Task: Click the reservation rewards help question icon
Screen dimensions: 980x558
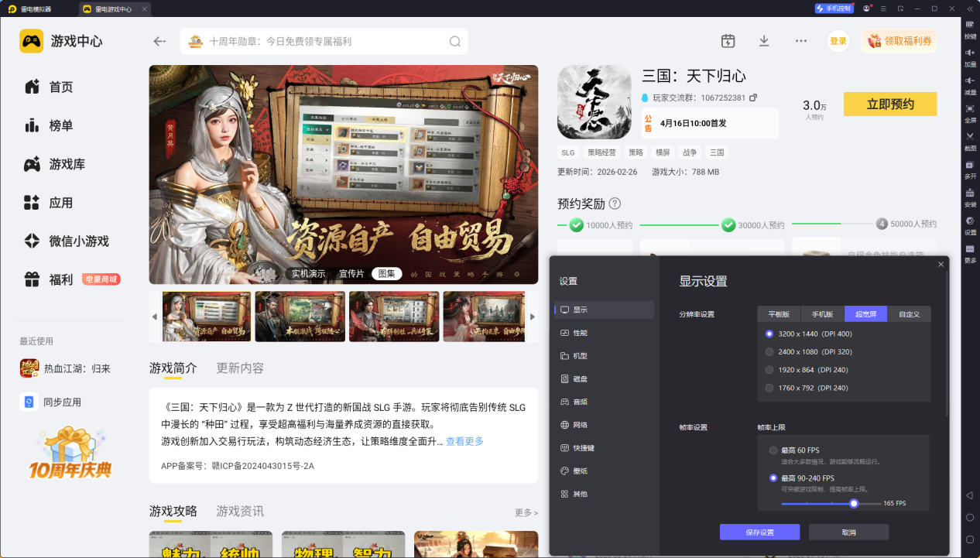Action: (615, 204)
